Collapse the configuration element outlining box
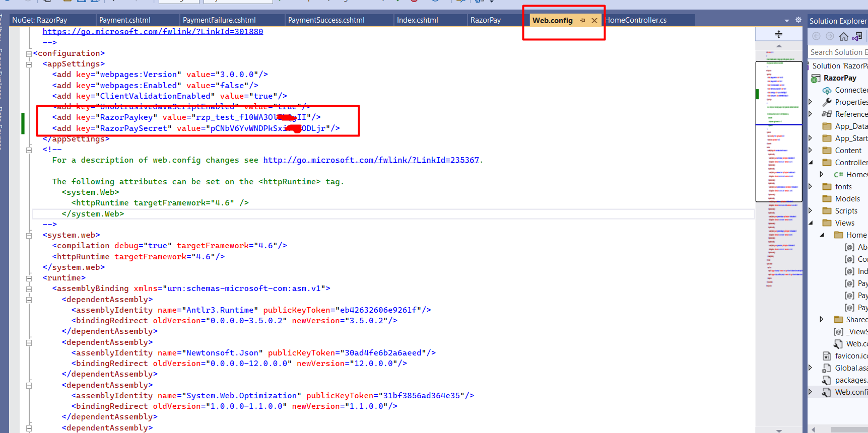Viewport: 868px width, 433px height. 29,54
